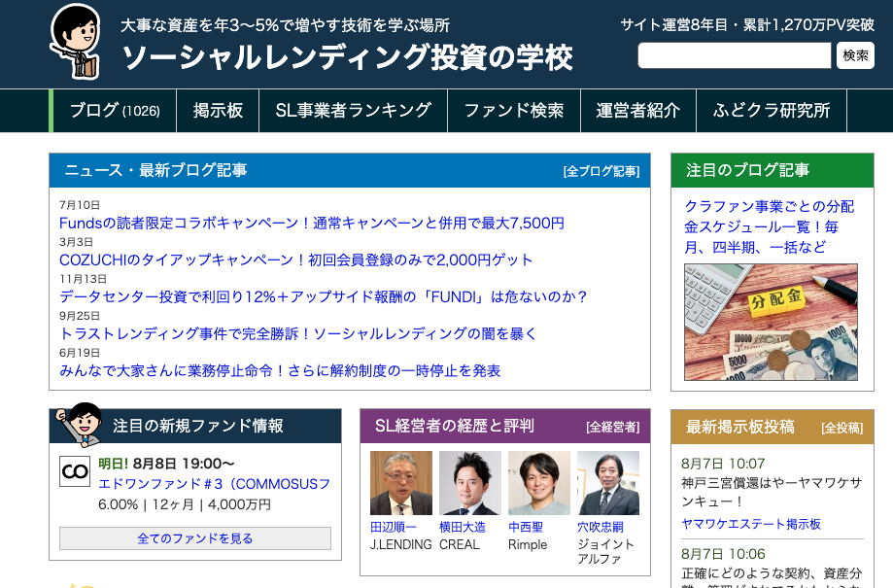This screenshot has width=893, height=588.
Task: Open the Funds読者限定コラボキャンペーン article
Action: [x=312, y=223]
